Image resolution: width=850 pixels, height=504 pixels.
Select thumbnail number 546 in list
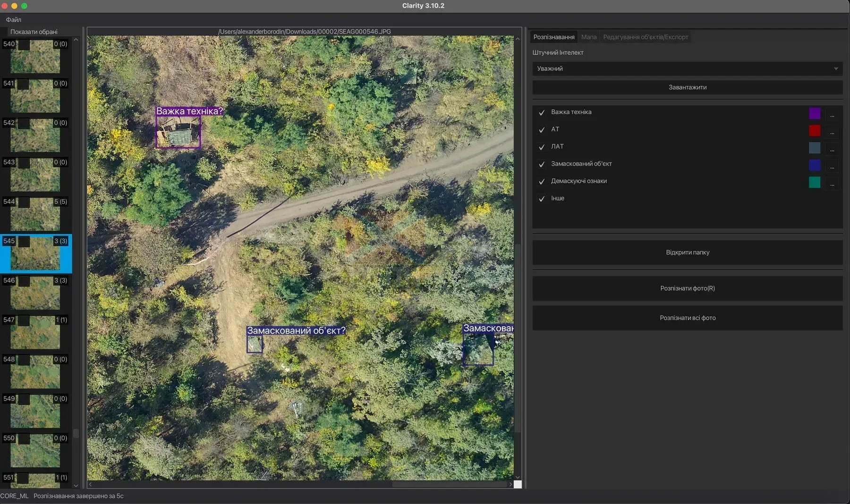pos(35,293)
